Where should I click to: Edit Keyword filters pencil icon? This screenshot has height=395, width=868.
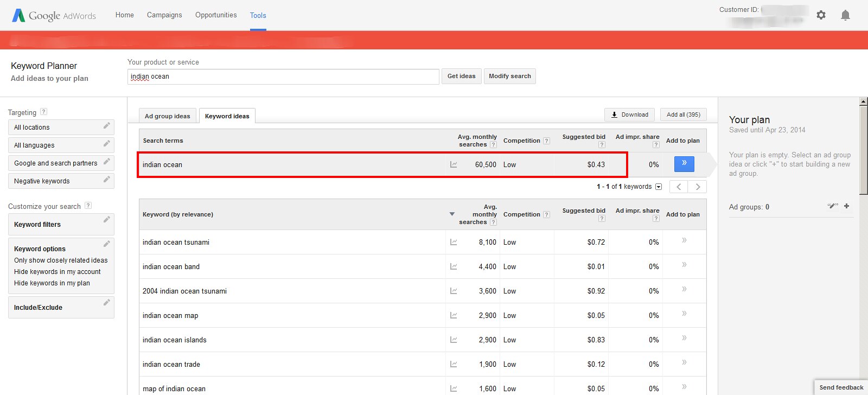coord(106,220)
